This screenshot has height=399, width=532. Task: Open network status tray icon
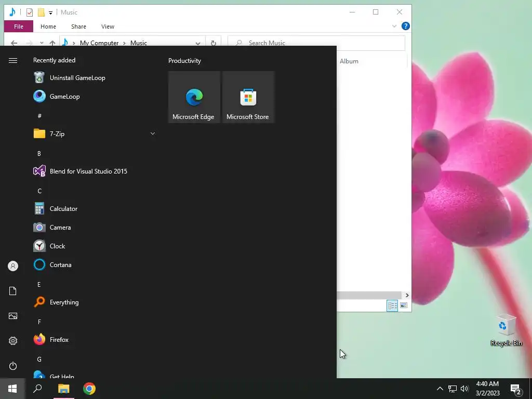[453, 389]
